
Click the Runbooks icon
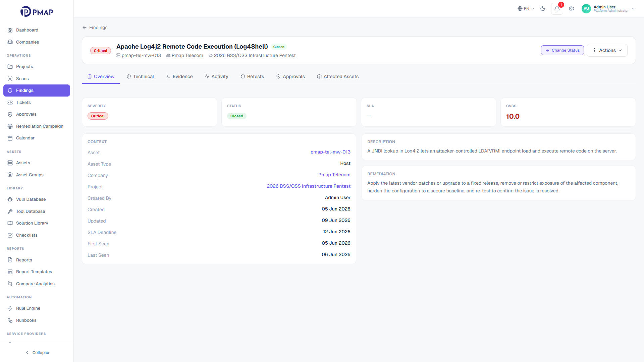10,320
